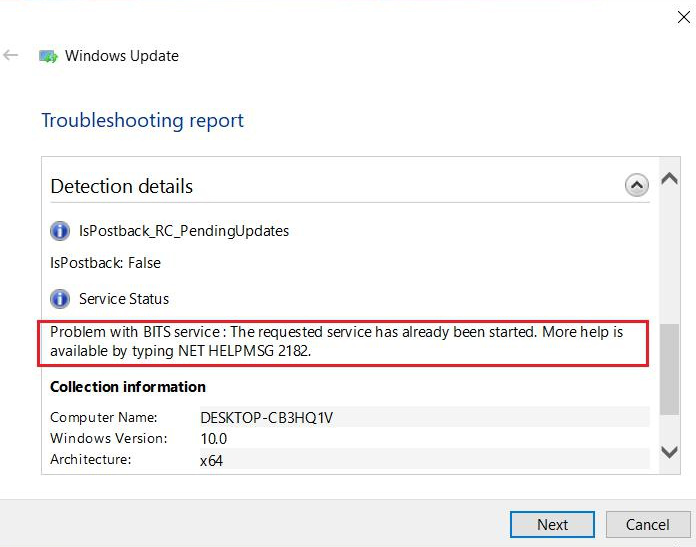
Task: Collapse the Detection details section
Action: 636,185
